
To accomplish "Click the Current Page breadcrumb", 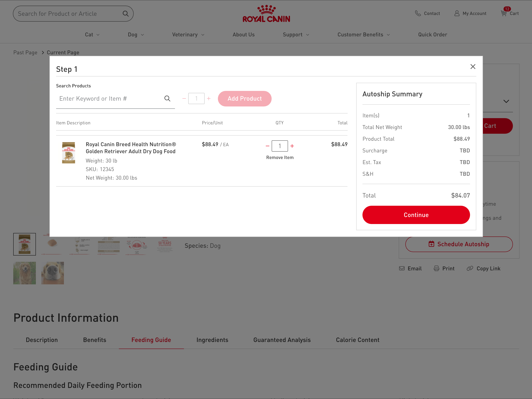I will pos(63,52).
